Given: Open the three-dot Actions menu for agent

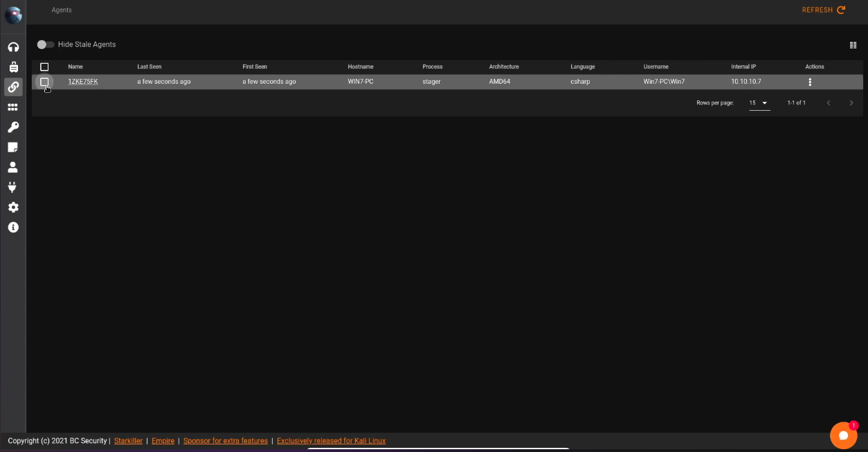Looking at the screenshot, I should [x=810, y=82].
